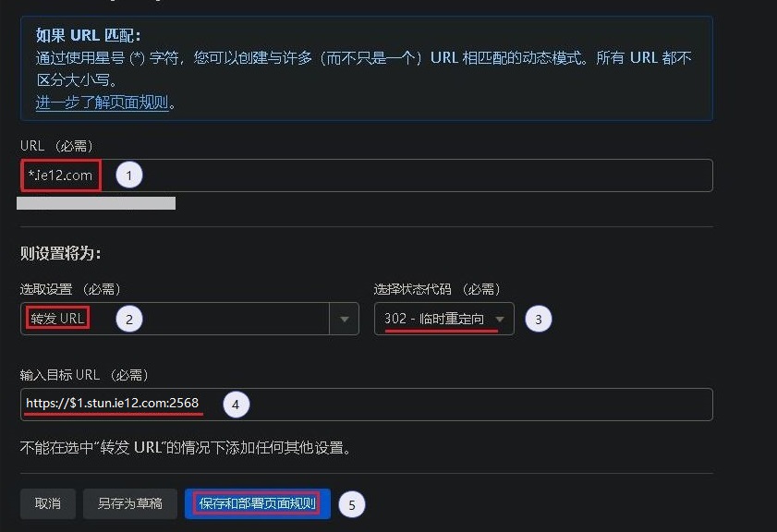
Task: Click the numbered marker 3 beside status code
Action: click(x=538, y=320)
